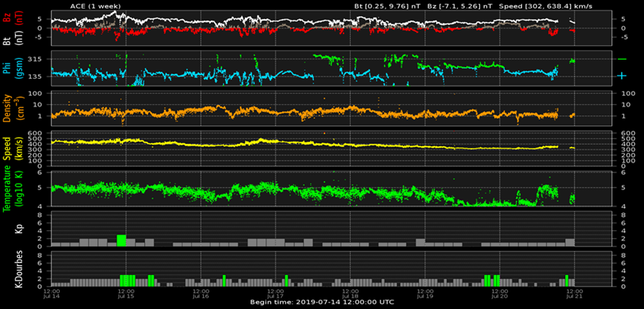644x309 pixels.
Task: Click the 12:00 Jul 19 time tick
Action: [x=425, y=293]
